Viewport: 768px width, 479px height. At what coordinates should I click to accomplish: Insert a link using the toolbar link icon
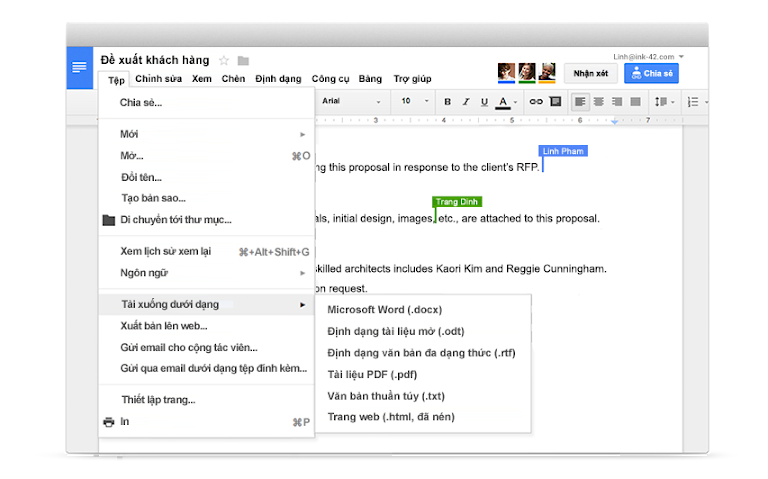[535, 101]
